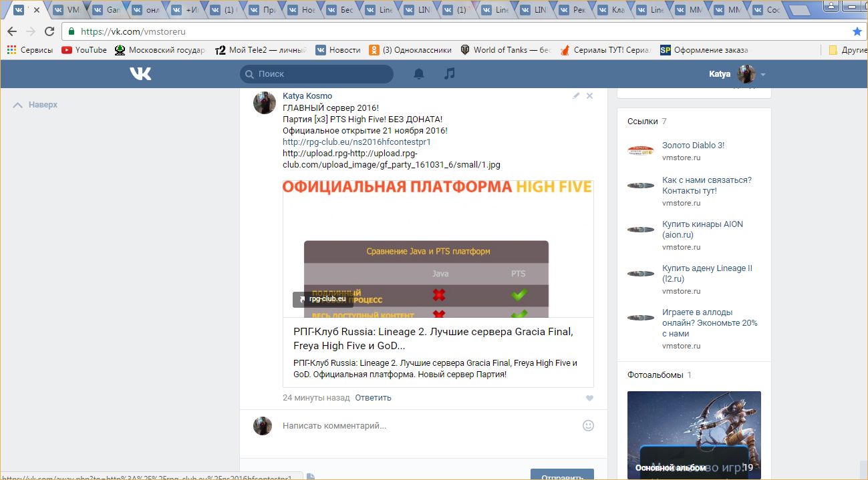Open the Оформление заказа bookmark
Image resolution: width=868 pixels, height=480 pixels.
(x=704, y=50)
